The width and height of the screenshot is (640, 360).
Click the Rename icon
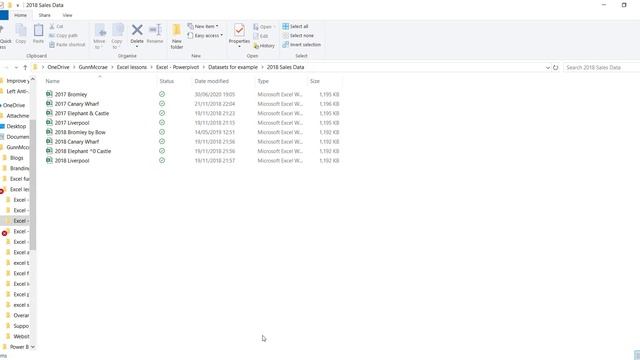click(x=155, y=30)
